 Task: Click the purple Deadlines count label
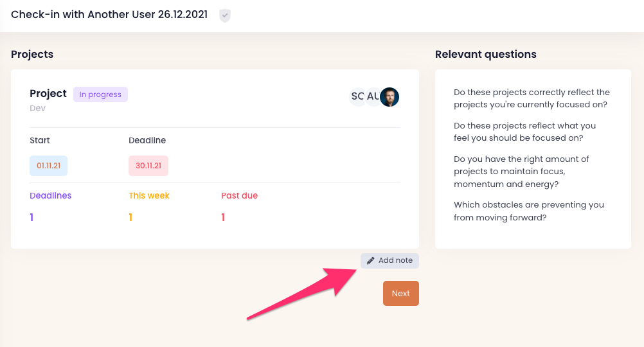point(51,195)
